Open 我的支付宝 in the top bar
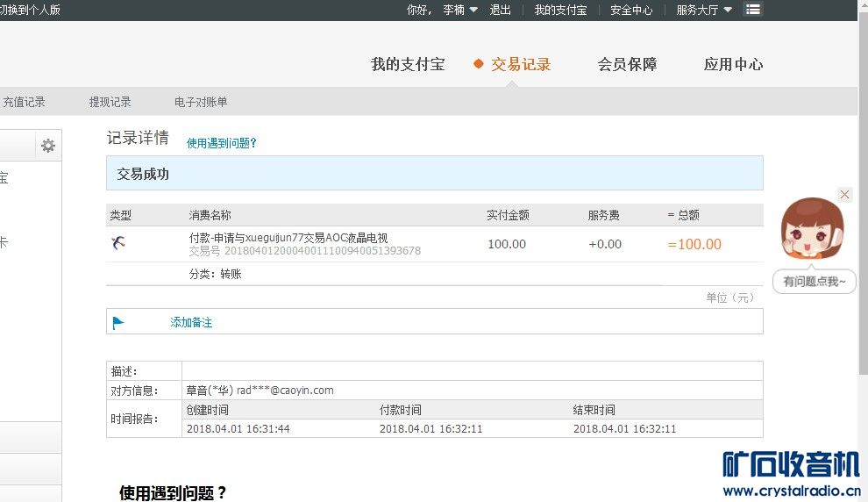The image size is (868, 502). [x=560, y=10]
